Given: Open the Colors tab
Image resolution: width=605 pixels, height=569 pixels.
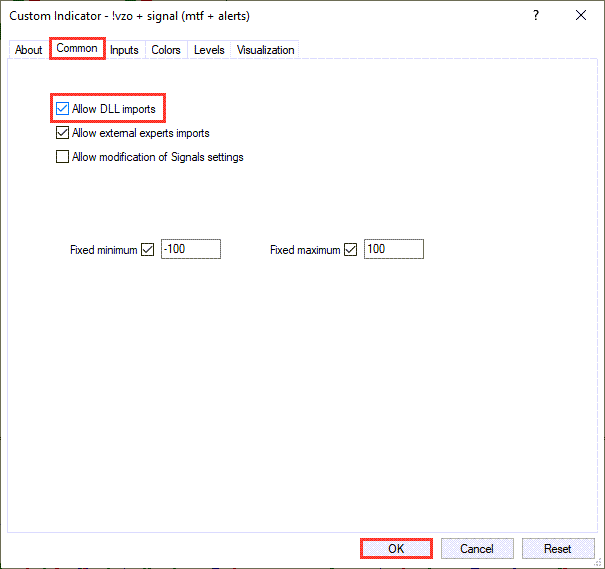Looking at the screenshot, I should (166, 50).
